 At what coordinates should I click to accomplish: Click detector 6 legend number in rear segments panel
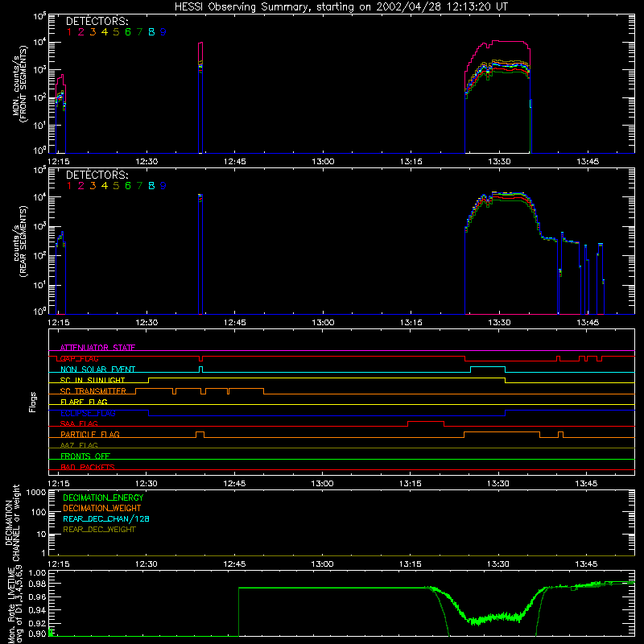point(128,186)
